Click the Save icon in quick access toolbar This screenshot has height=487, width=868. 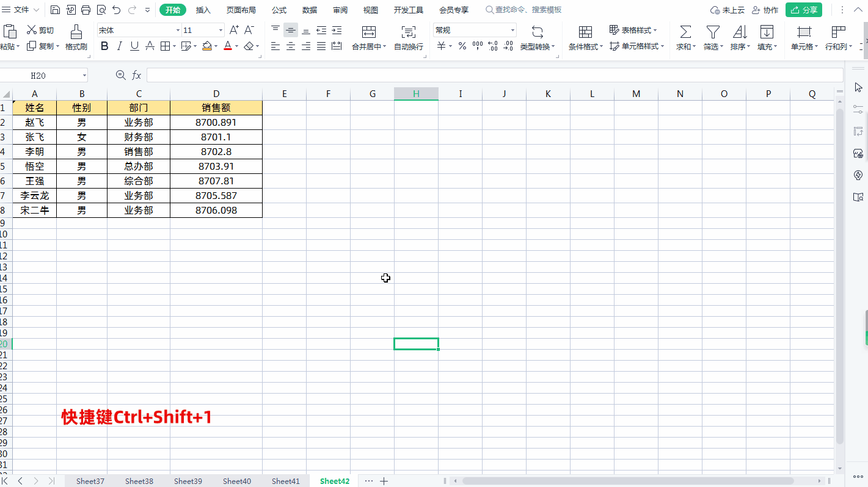[55, 10]
